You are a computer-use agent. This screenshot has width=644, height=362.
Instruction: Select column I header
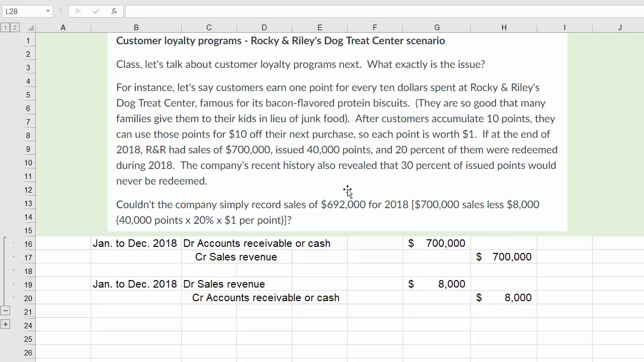[565, 28]
